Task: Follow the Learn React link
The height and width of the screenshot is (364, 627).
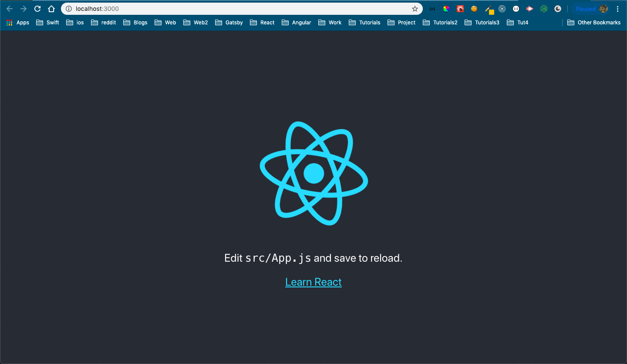Action: point(313,282)
